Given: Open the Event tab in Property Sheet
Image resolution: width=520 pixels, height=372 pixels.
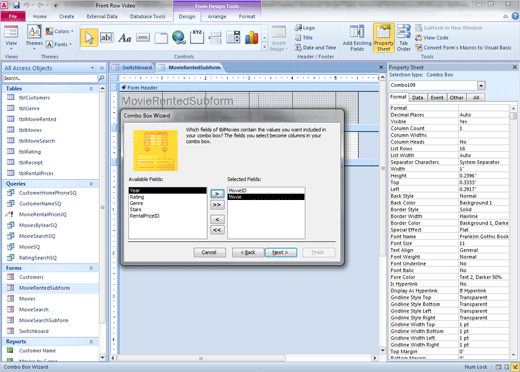Looking at the screenshot, I should (x=437, y=98).
